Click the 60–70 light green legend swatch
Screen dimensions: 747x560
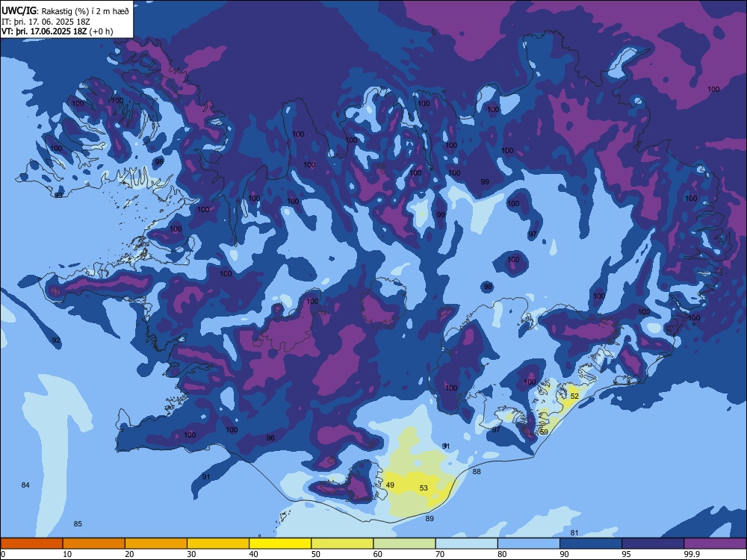pos(404,544)
